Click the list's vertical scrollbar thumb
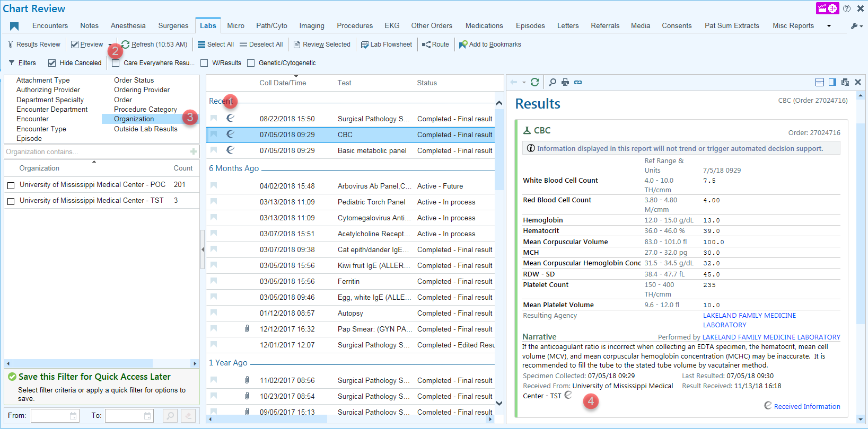868x429 pixels. (499, 151)
